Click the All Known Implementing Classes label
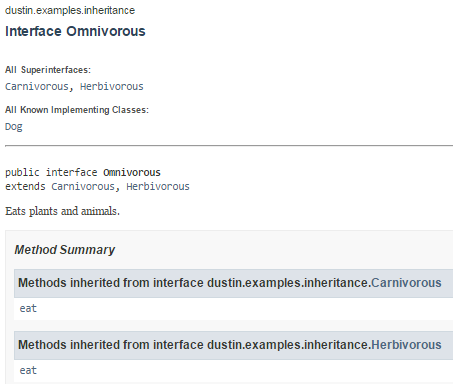 (x=77, y=110)
